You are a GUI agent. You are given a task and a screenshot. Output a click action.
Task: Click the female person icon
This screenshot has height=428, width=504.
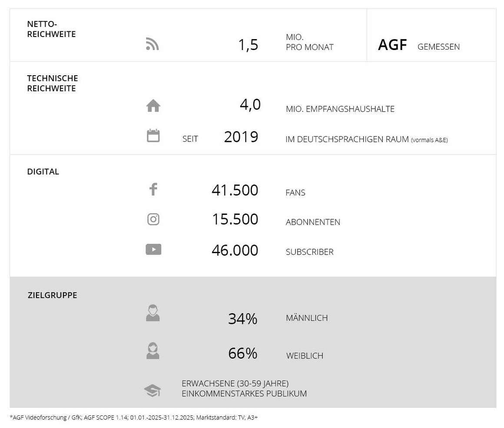[x=153, y=351]
